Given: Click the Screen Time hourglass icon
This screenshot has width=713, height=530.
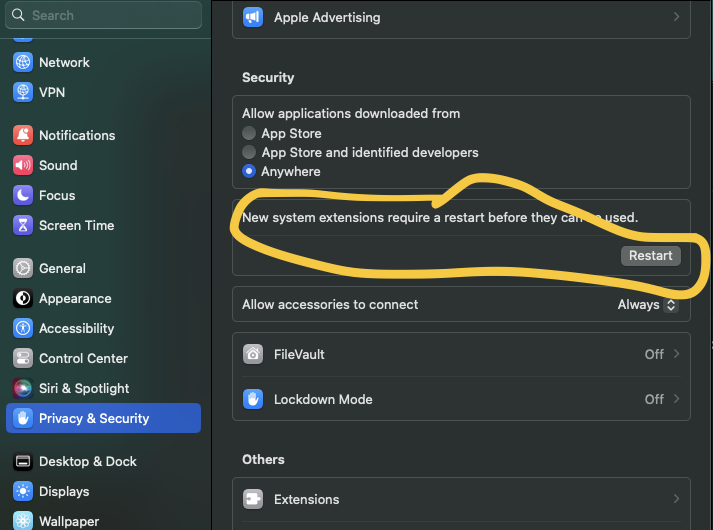Looking at the screenshot, I should (x=23, y=225).
